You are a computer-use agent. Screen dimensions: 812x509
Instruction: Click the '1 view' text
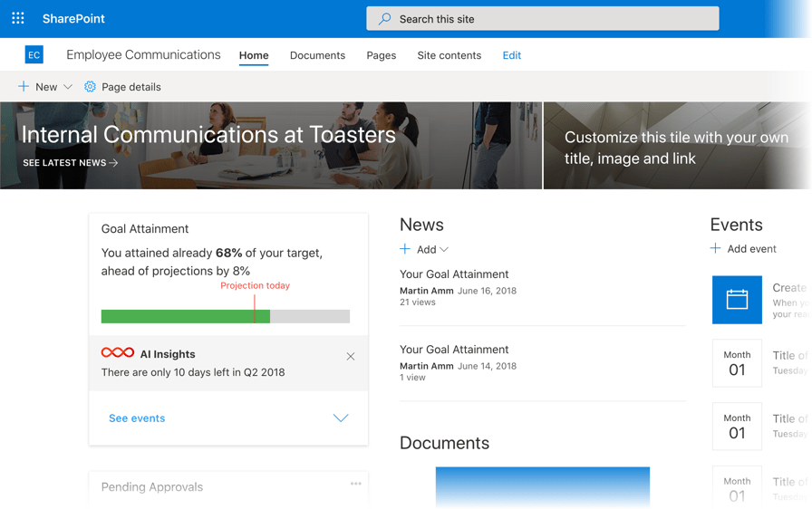(x=412, y=378)
